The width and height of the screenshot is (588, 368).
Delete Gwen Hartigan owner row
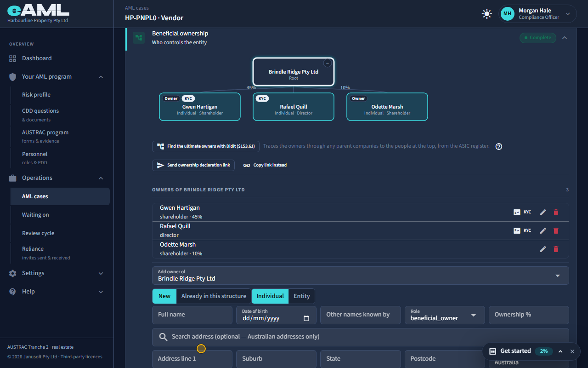click(556, 212)
